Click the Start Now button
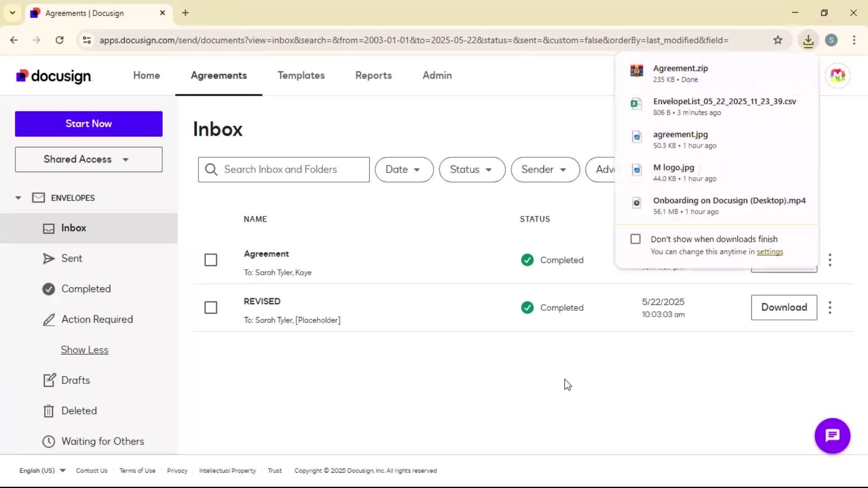The image size is (868, 488). coord(89,124)
